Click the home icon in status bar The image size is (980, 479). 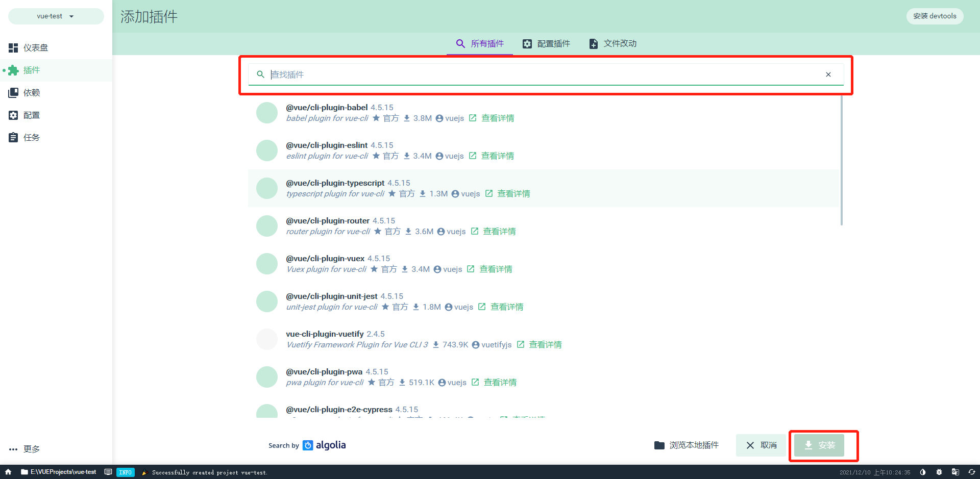8,472
